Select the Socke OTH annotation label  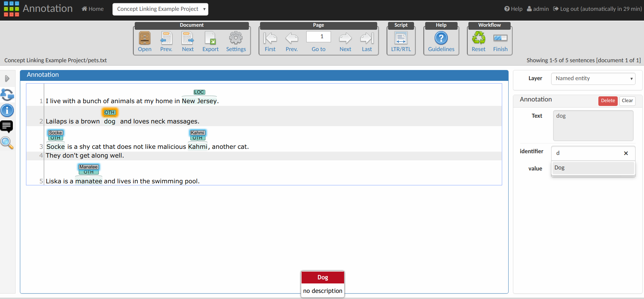click(x=55, y=135)
